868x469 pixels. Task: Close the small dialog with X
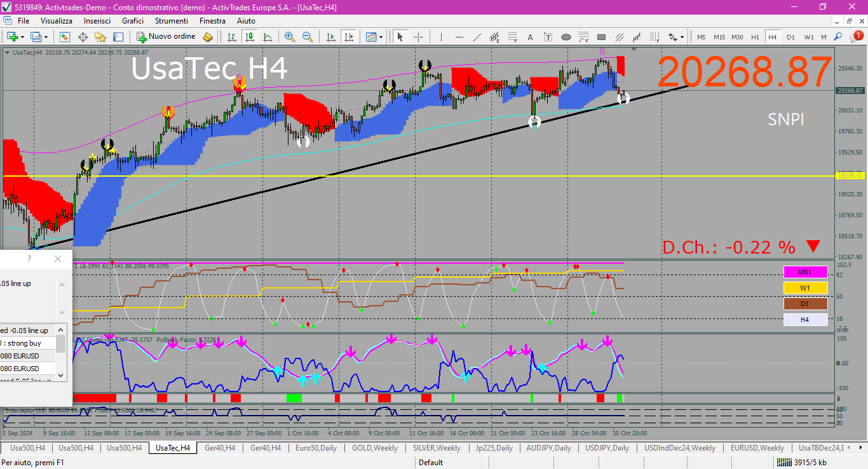tap(58, 259)
